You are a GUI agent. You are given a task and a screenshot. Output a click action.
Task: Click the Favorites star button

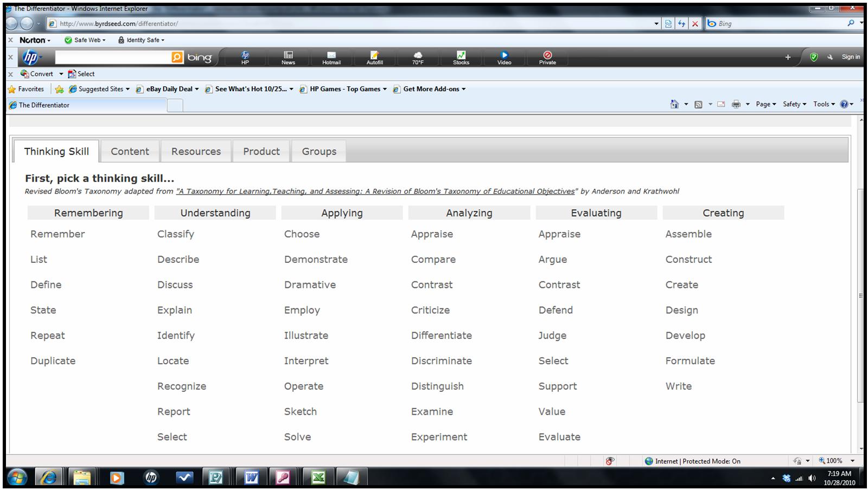coord(26,89)
